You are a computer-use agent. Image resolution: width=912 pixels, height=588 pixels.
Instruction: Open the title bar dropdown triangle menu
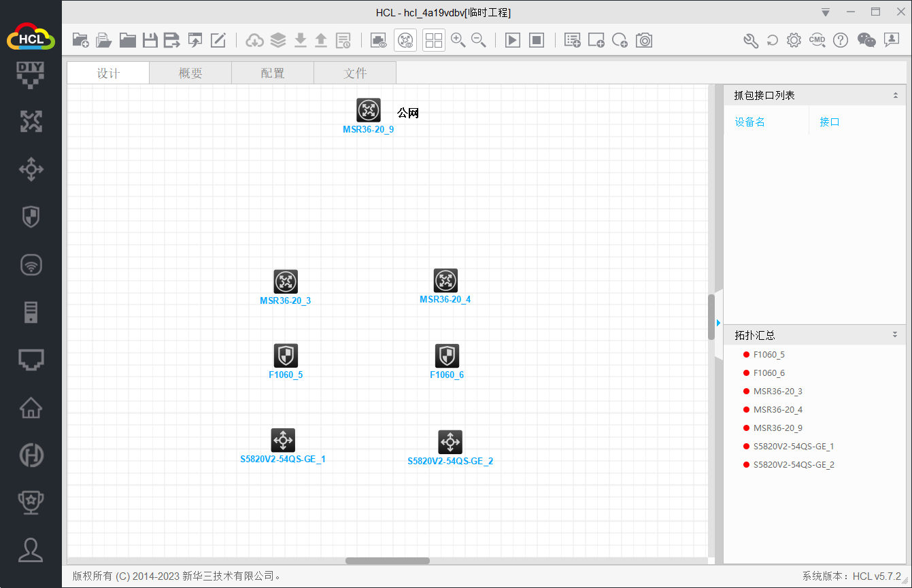click(826, 12)
